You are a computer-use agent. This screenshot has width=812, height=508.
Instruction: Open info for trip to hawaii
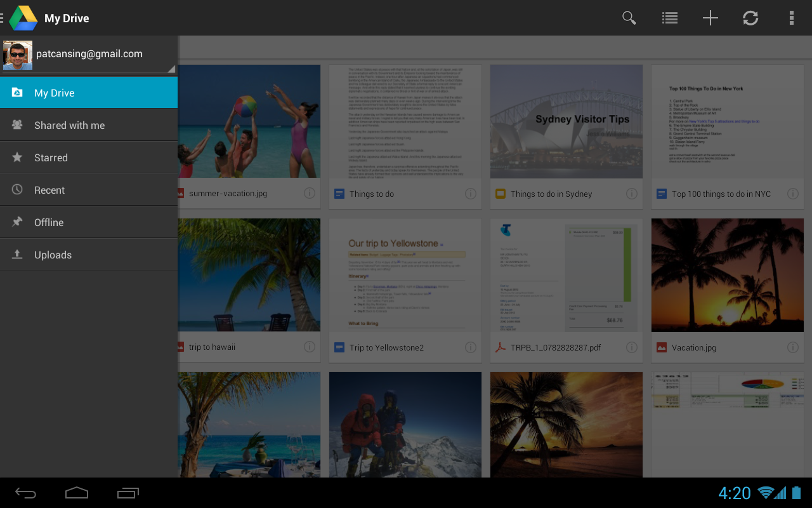pos(310,347)
